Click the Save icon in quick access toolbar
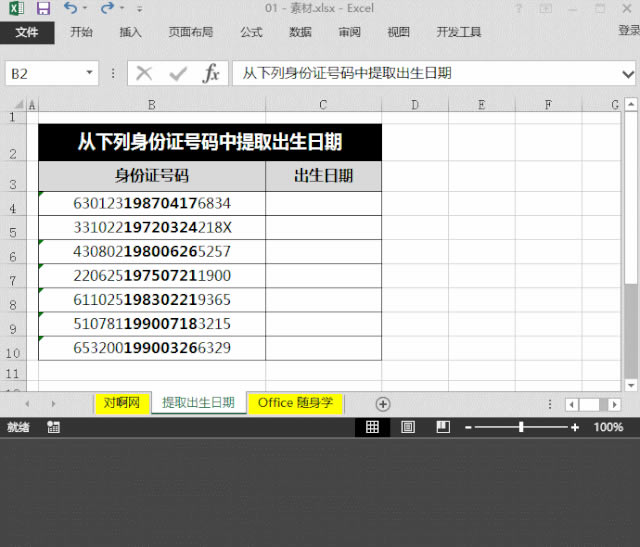This screenshot has height=547, width=640. 42,8
